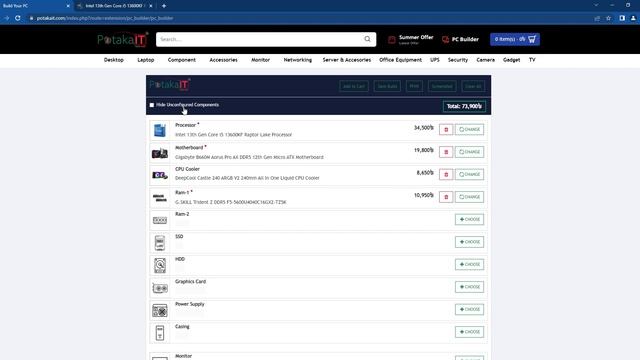The width and height of the screenshot is (640, 360).
Task: Open the Accessories menu
Action: 223,60
